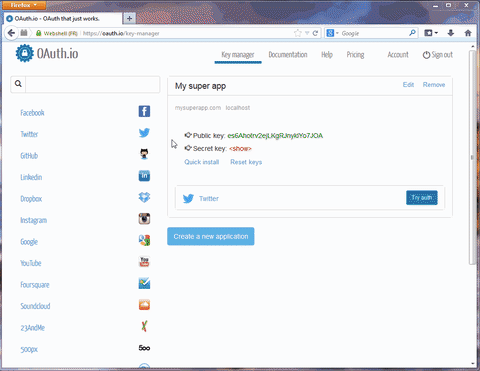Open the search engine selector dropdown
Screen dimensions: 480x371
pyautogui.click(x=332, y=33)
